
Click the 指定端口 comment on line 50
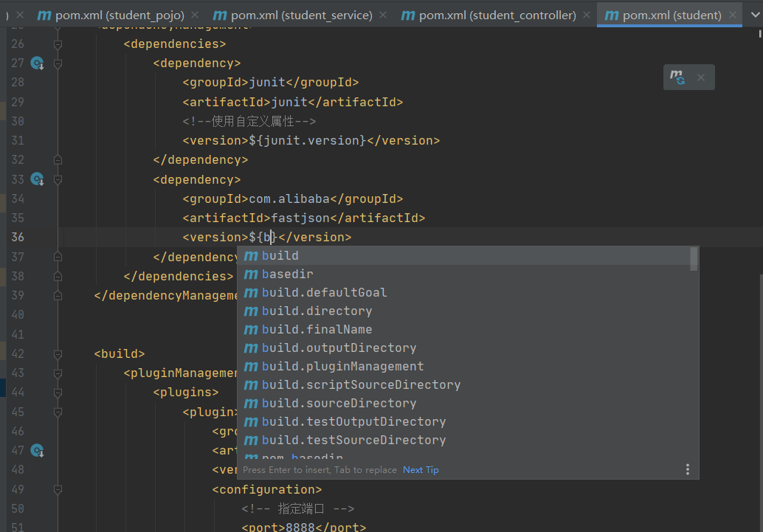(298, 508)
